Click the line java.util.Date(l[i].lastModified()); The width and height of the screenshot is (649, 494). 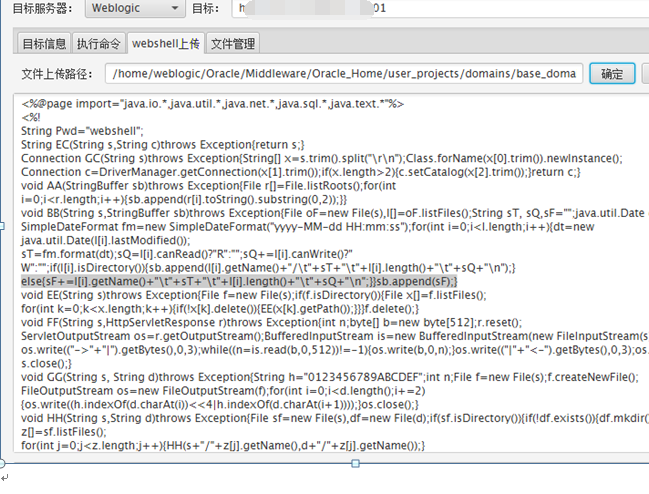[106, 240]
